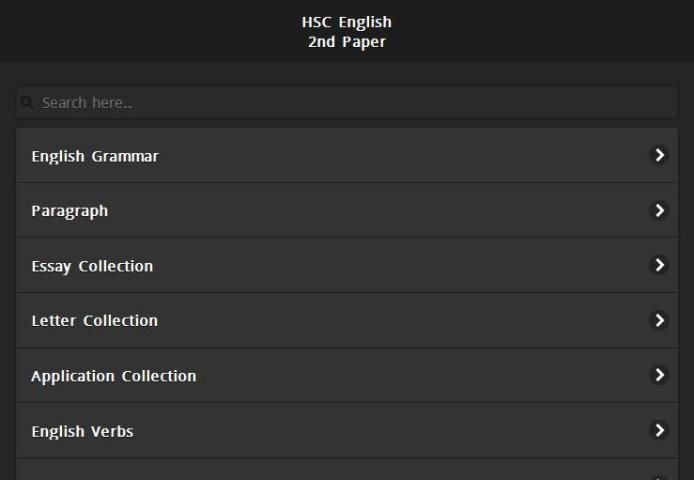Click the chevron icon next to Paragraph
The height and width of the screenshot is (480, 694).
tap(659, 210)
